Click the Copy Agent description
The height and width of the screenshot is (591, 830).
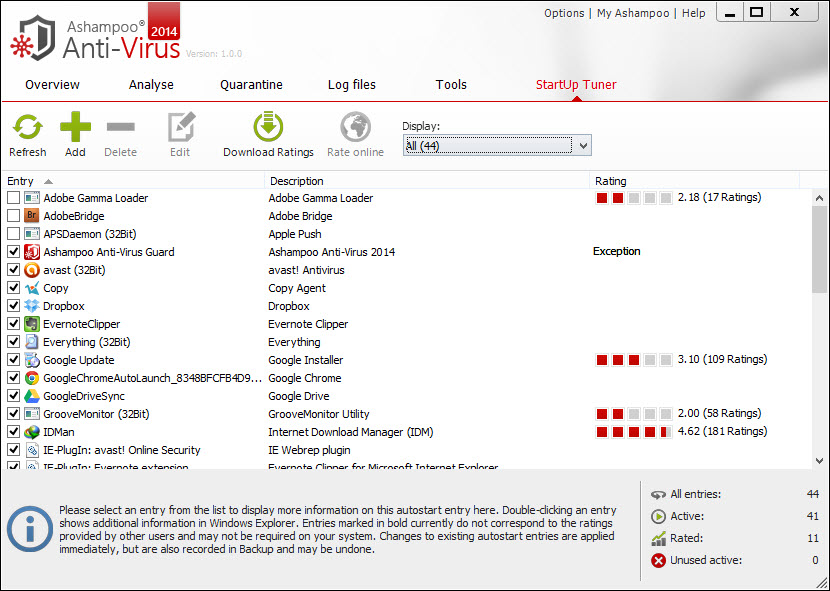(297, 288)
